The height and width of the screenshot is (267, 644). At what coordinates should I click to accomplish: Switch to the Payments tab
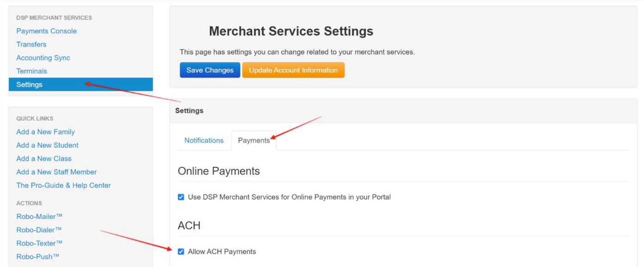254,140
